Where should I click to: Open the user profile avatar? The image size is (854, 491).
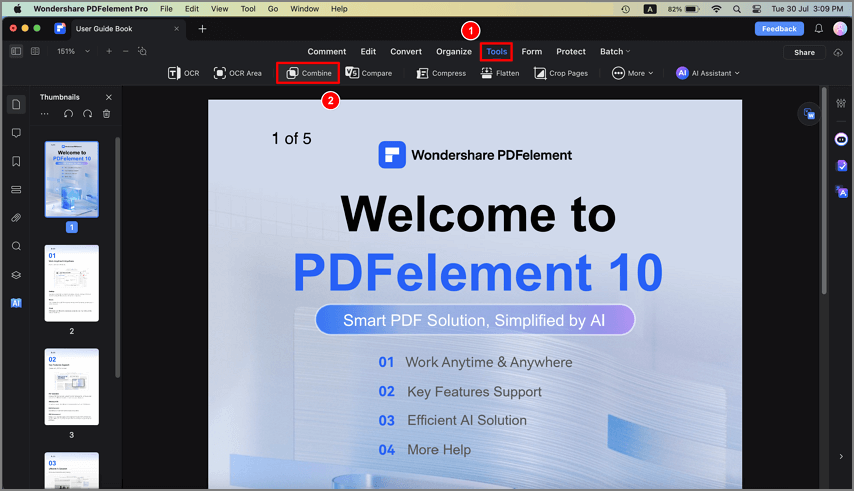840,29
